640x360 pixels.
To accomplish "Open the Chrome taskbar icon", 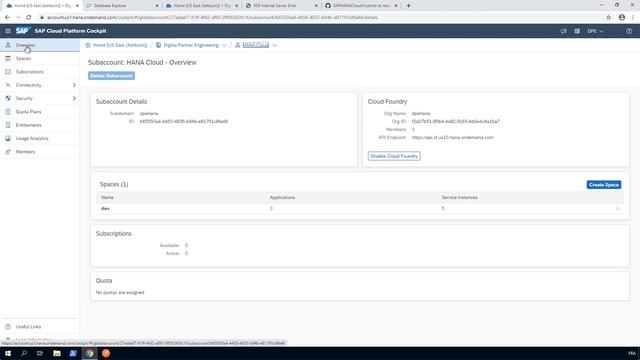I will 89,353.
